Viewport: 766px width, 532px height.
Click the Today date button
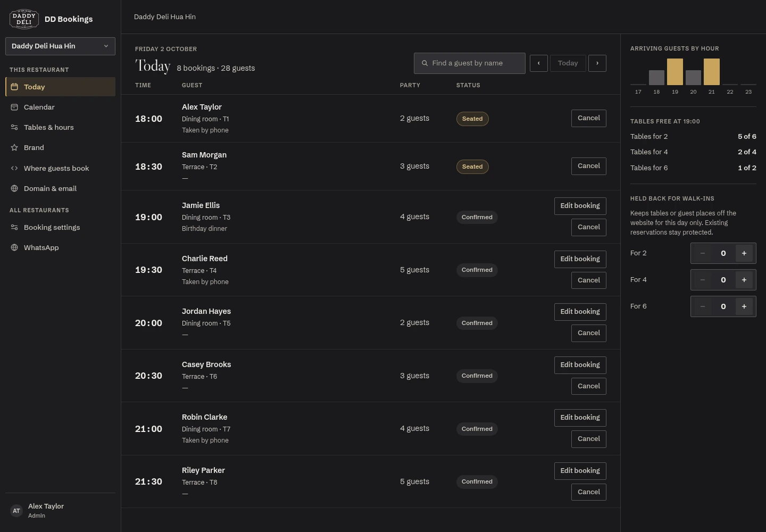tap(568, 63)
